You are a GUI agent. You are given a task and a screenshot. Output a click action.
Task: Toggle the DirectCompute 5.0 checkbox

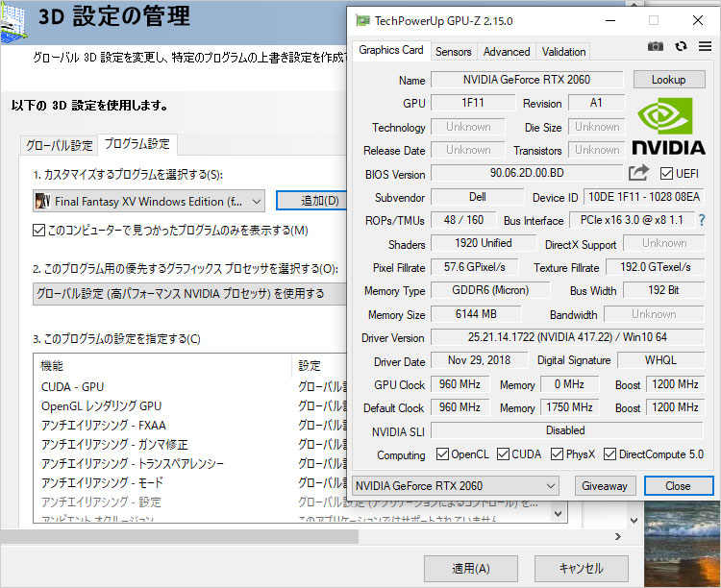[609, 454]
